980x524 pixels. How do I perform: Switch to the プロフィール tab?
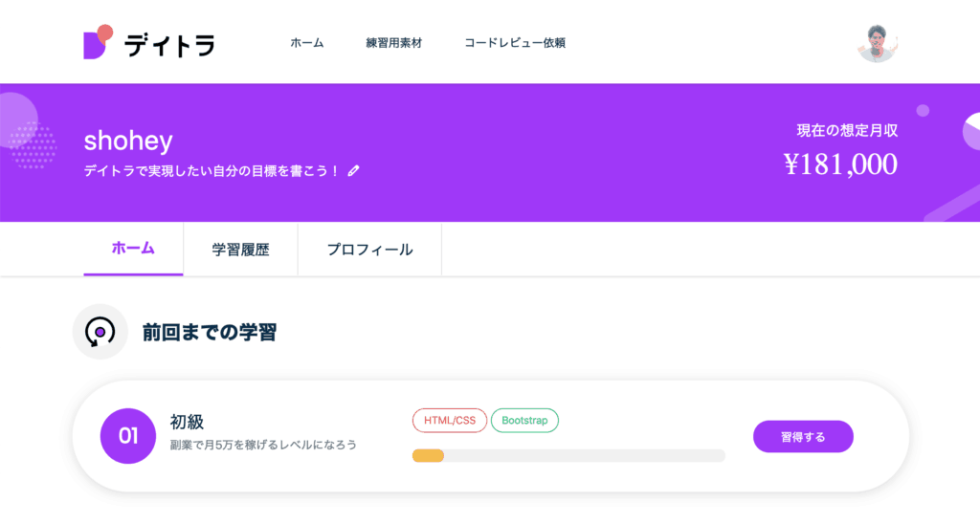click(369, 250)
